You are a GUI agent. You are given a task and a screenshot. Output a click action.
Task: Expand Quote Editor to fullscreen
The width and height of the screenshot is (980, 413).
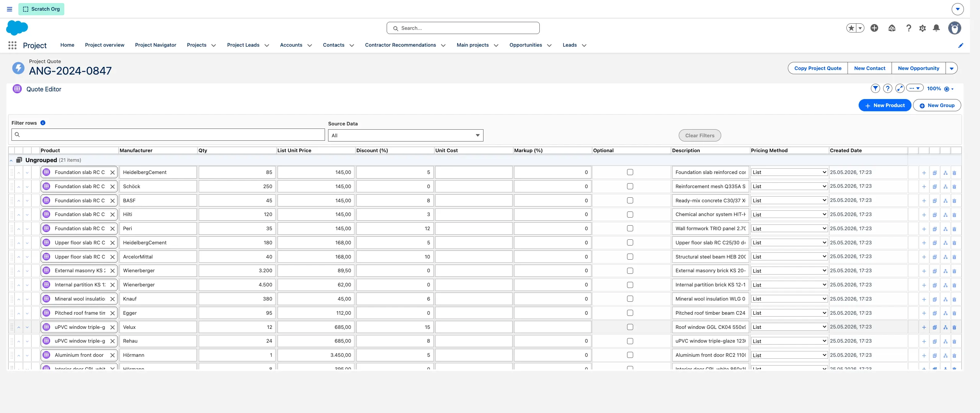click(900, 89)
